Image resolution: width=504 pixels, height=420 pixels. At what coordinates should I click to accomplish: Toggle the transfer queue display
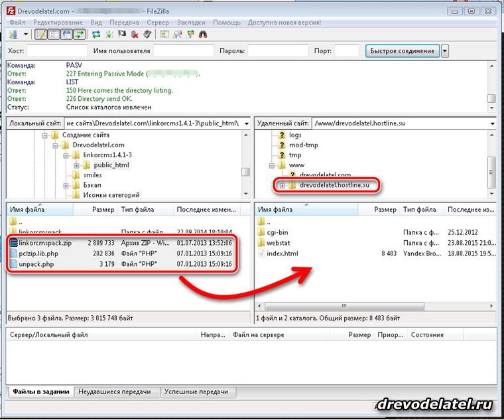tap(80, 34)
